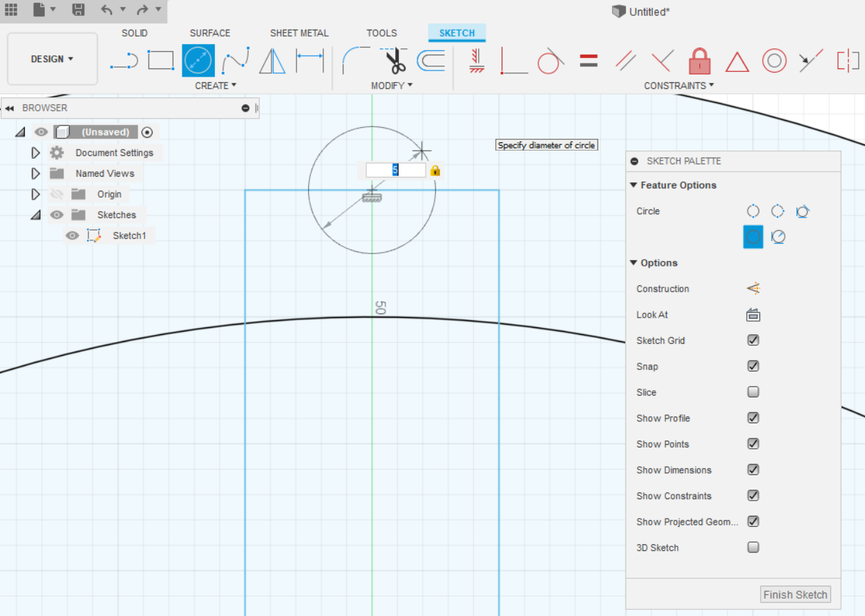Apply the Midpoint triangle constraint

pyautogui.click(x=737, y=61)
